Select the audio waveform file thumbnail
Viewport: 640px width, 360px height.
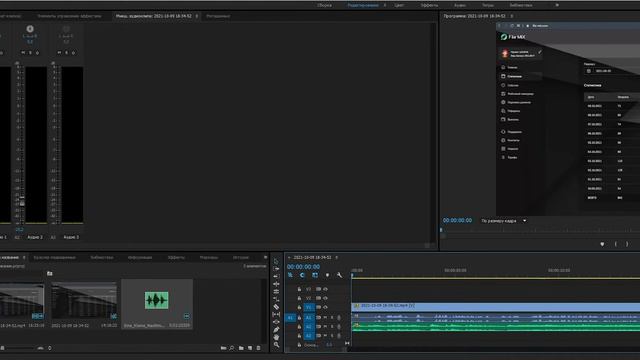(157, 300)
